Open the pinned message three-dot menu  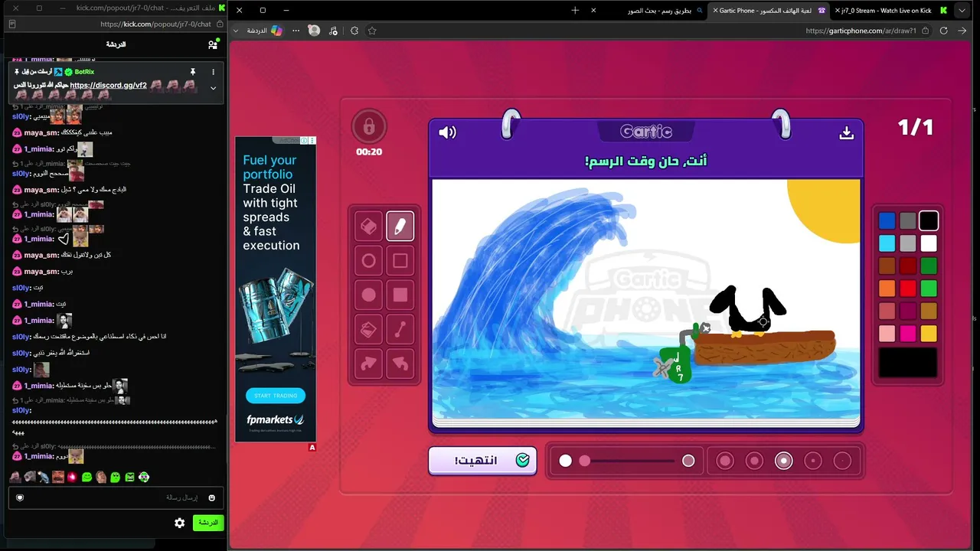point(213,72)
